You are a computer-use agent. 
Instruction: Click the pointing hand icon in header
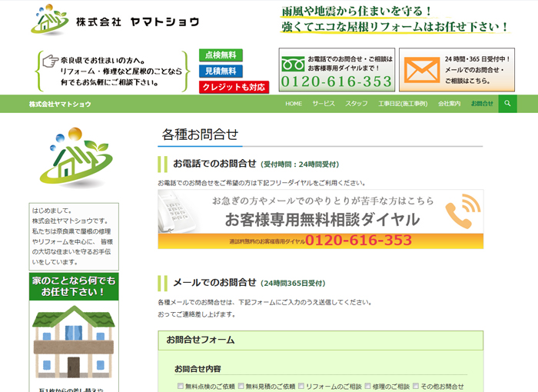(51, 61)
